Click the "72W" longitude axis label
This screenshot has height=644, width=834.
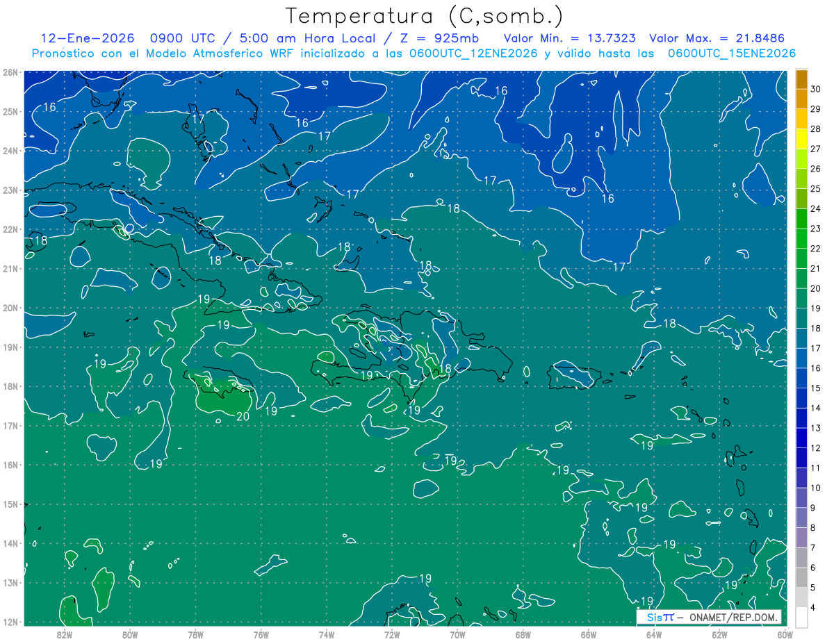click(x=392, y=634)
